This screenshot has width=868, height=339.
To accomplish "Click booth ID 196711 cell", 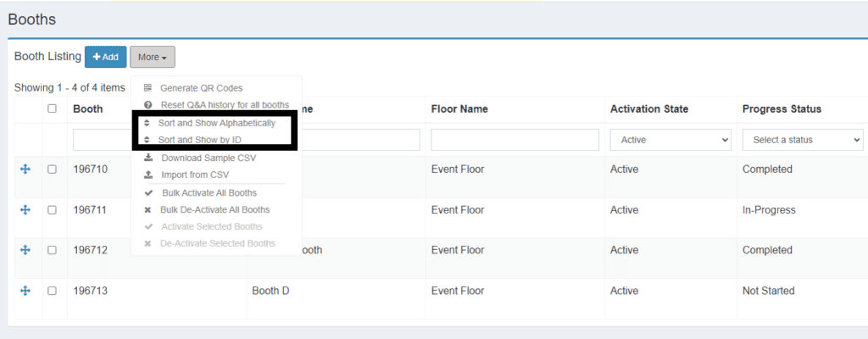I will 90,210.
